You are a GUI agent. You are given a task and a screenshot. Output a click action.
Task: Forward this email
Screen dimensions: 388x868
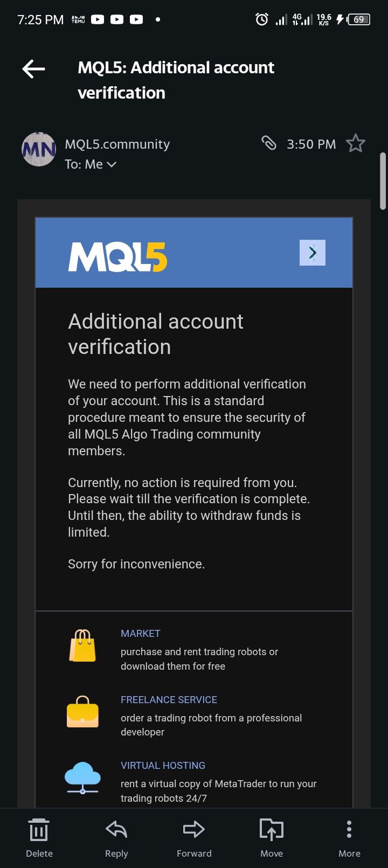194,838
